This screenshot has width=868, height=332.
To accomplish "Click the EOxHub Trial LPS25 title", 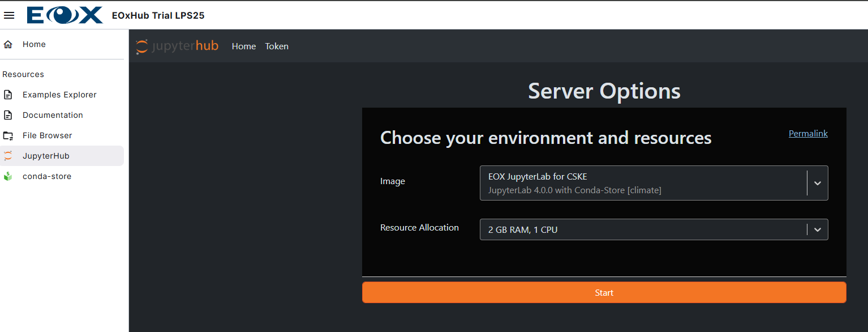I will (x=158, y=15).
